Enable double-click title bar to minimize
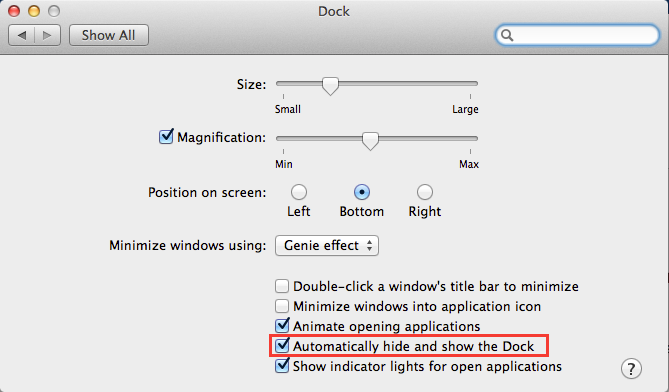 click(282, 286)
